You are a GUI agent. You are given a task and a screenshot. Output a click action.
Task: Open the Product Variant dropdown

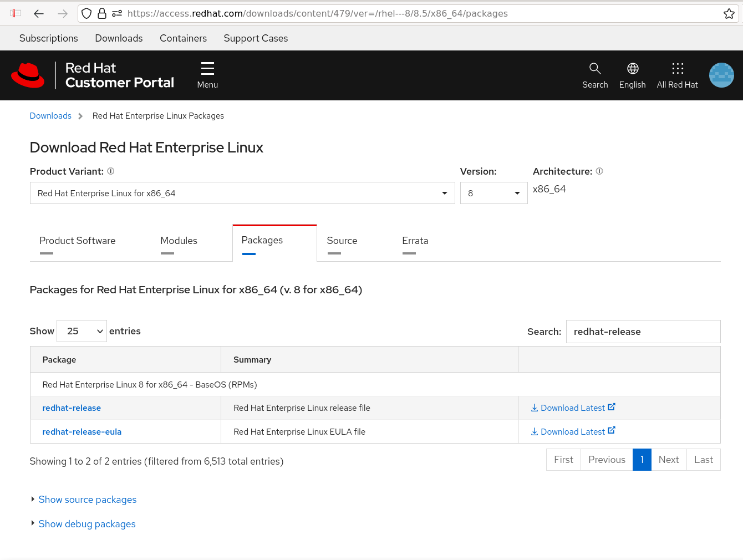242,193
